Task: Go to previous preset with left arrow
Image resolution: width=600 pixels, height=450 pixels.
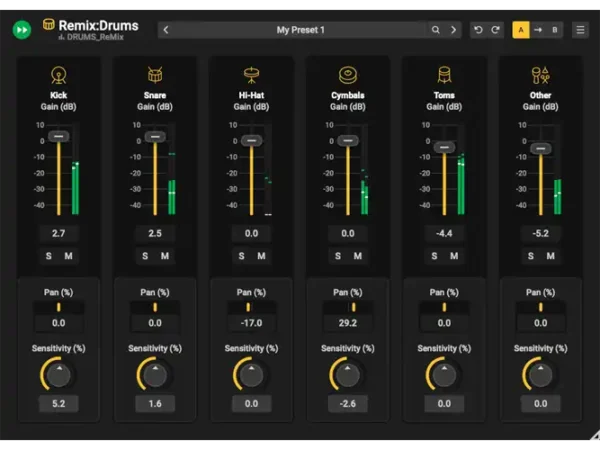Action: [x=166, y=30]
